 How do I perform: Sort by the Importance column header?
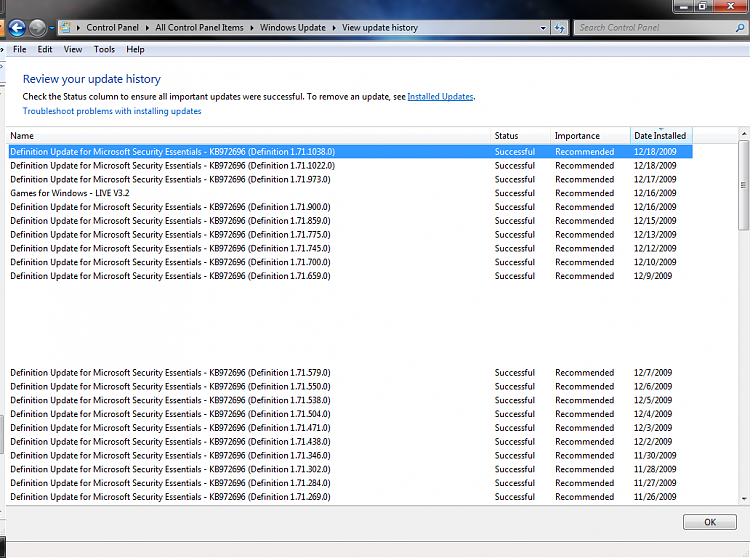(590, 136)
